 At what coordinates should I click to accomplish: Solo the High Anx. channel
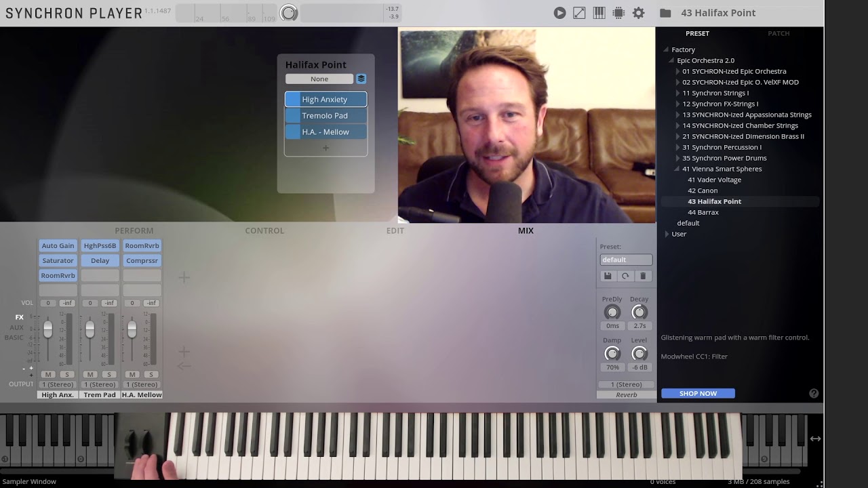(66, 374)
